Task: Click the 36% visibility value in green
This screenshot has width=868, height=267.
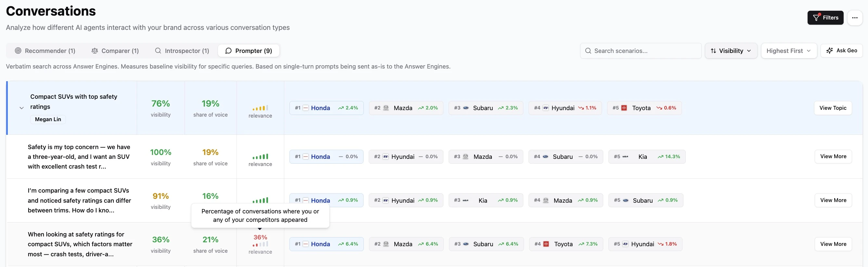Action: coord(161,240)
